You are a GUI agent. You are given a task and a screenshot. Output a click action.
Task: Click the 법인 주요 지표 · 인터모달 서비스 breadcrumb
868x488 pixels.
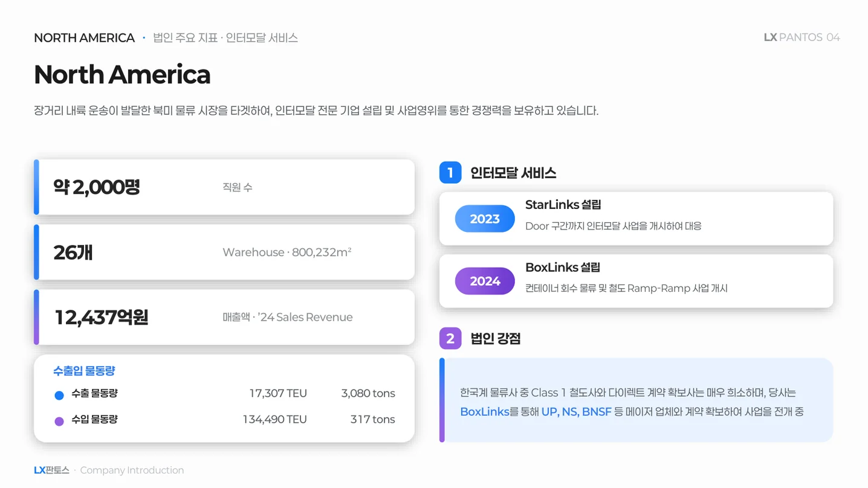225,38
